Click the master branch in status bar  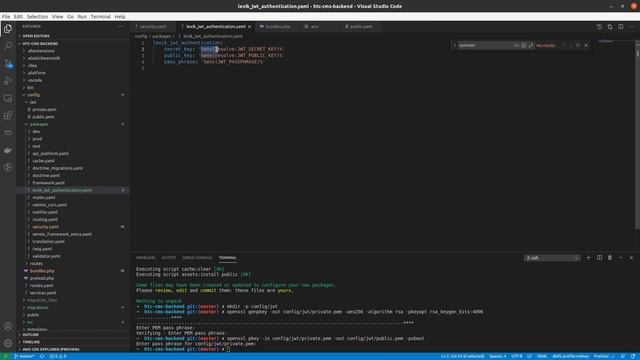tap(24, 356)
